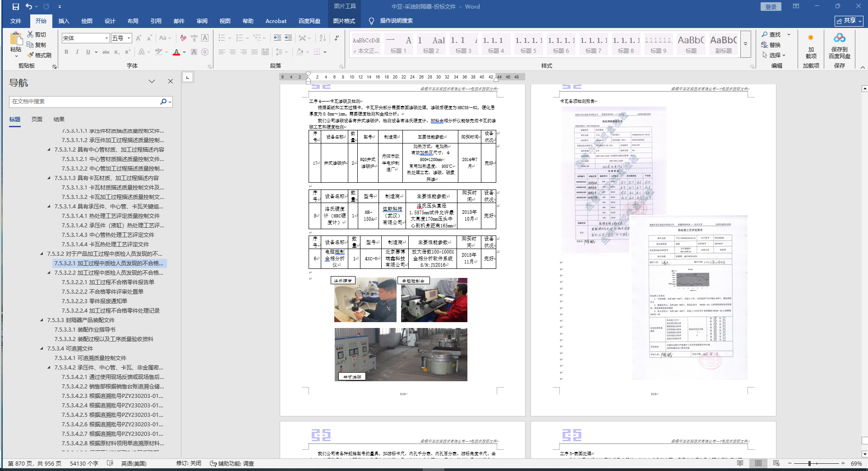The height and width of the screenshot is (471, 868).
Task: Open the 插入 (Insert) ribbon tab
Action: (64, 21)
